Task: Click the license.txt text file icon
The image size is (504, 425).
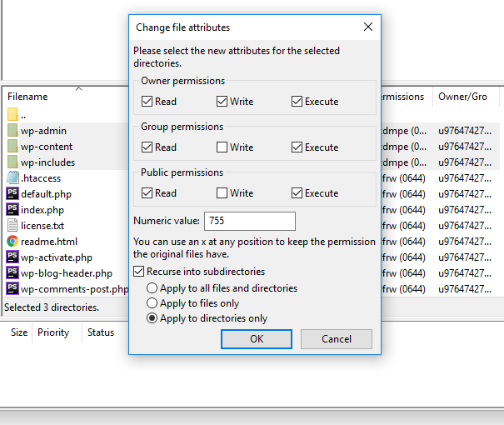Action: pos(12,225)
